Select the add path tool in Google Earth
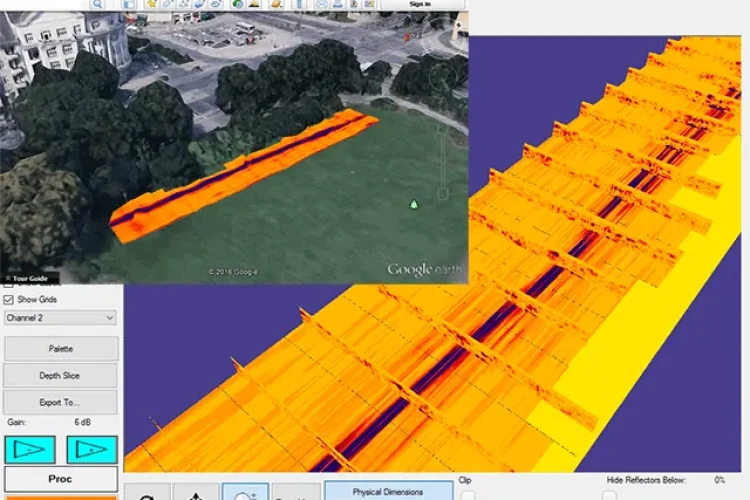 (x=184, y=4)
